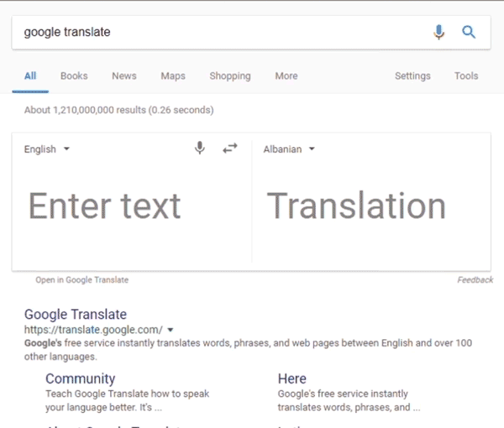This screenshot has height=428, width=504.
Task: Visit the Community sitelink
Action: coord(81,378)
